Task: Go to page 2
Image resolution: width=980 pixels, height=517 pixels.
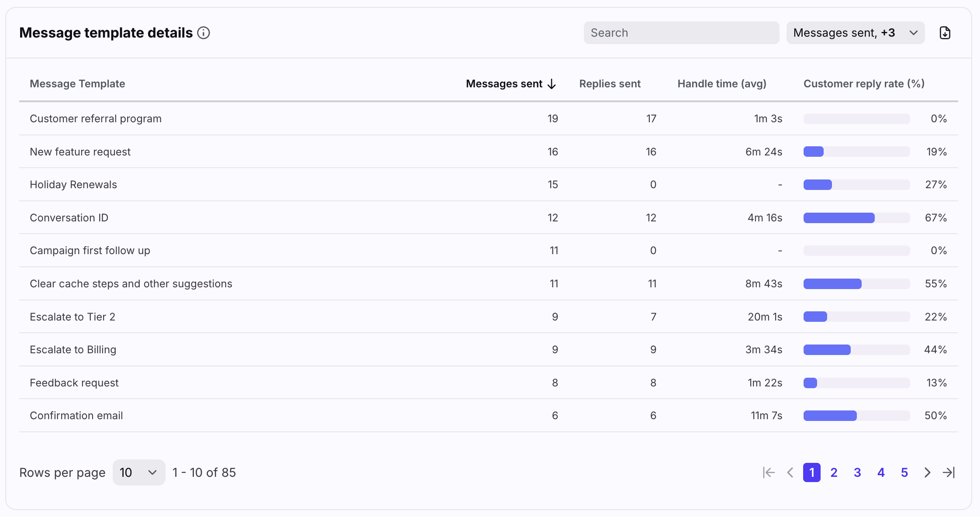Action: click(834, 472)
